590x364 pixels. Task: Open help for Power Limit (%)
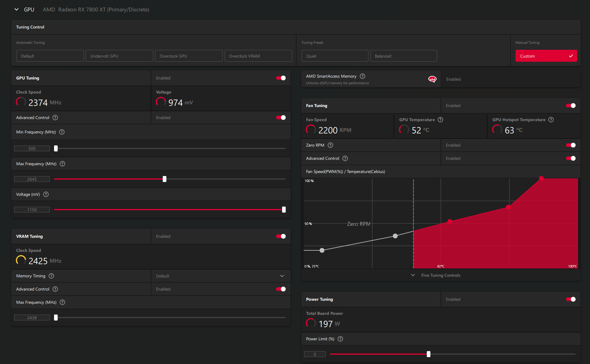point(340,339)
